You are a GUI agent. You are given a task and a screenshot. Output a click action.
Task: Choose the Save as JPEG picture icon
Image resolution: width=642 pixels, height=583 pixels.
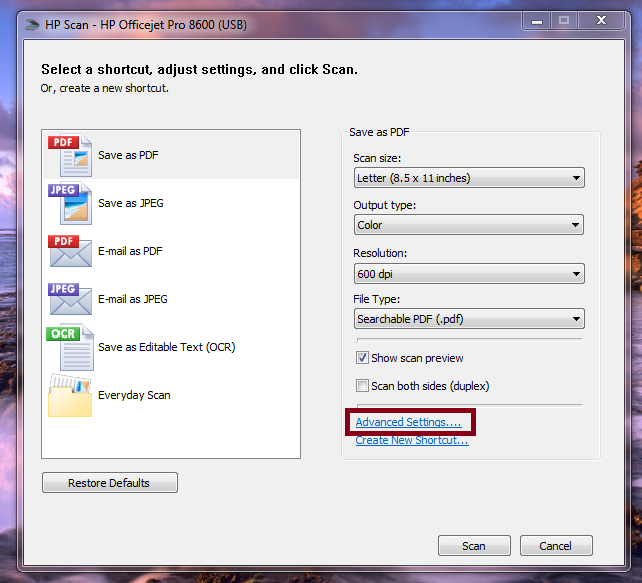(x=70, y=203)
